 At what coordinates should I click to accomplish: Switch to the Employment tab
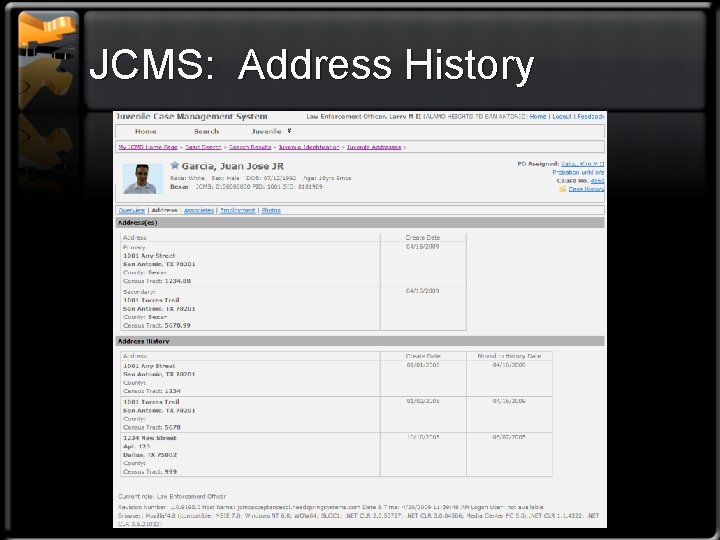(x=237, y=210)
